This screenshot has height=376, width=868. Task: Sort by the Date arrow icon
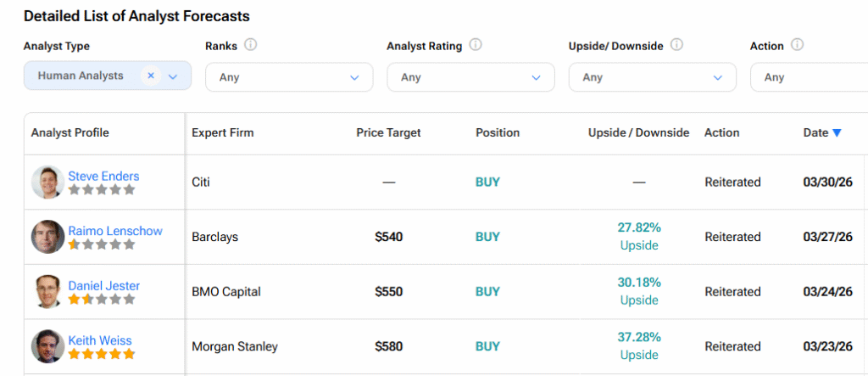click(x=837, y=133)
